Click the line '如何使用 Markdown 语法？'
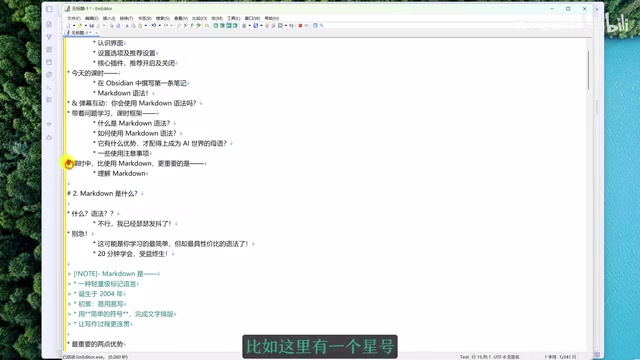The width and height of the screenshot is (640, 360). pos(137,133)
